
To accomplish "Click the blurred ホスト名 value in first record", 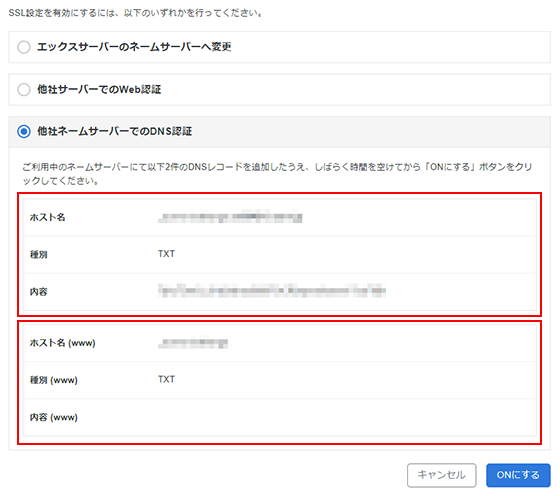I will 230,217.
